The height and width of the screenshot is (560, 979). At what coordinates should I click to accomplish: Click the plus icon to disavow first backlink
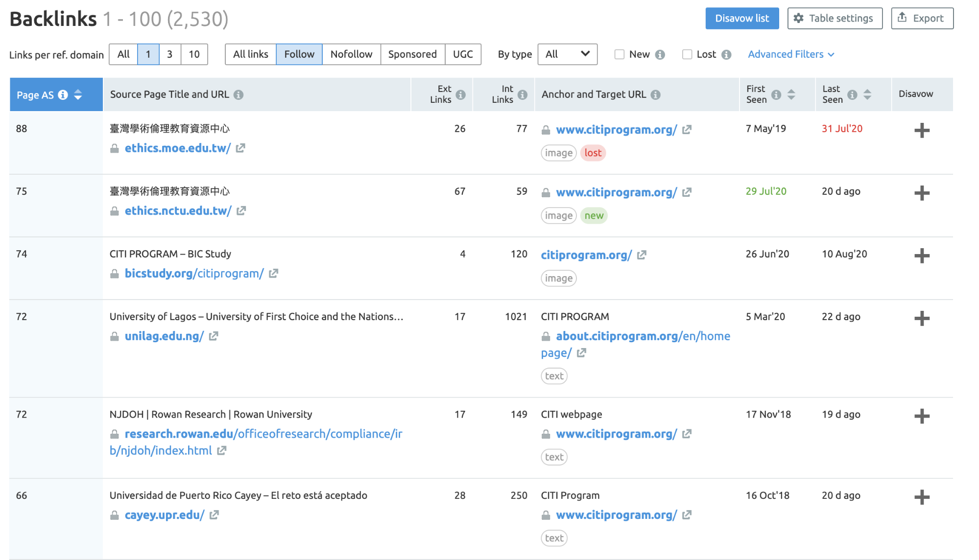point(921,130)
